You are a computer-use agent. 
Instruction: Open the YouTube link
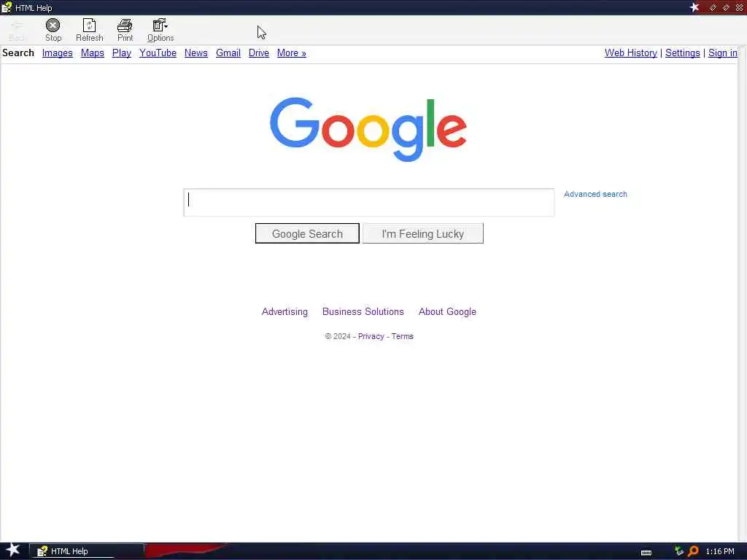[x=158, y=52]
